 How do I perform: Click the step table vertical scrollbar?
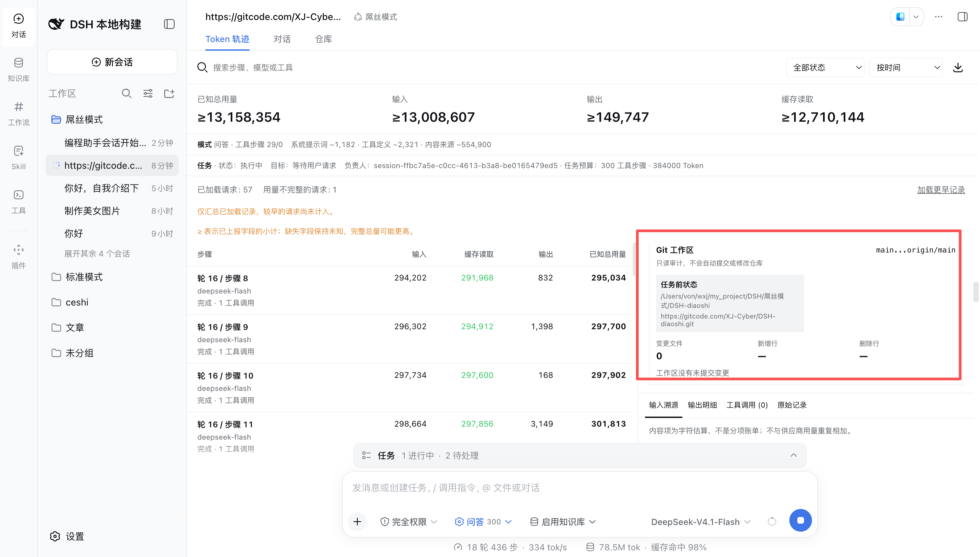click(634, 259)
